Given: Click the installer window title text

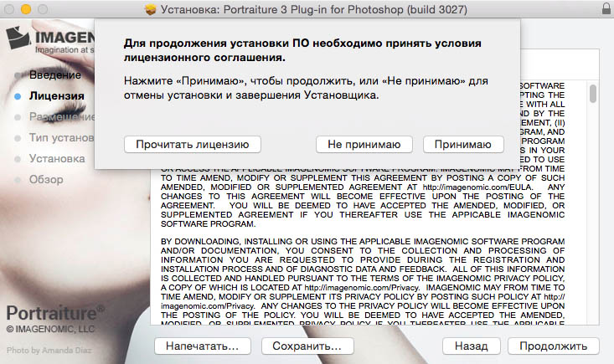Looking at the screenshot, I should click(x=313, y=9).
